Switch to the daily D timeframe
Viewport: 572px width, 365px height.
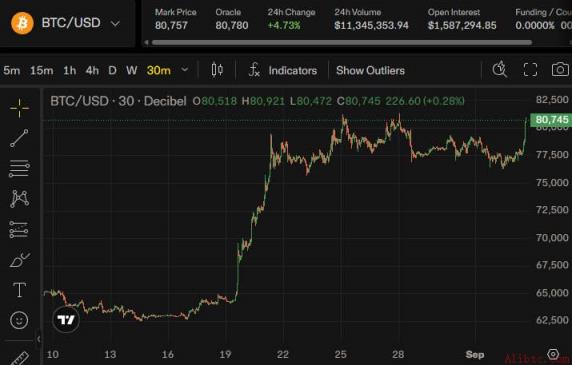pos(112,70)
